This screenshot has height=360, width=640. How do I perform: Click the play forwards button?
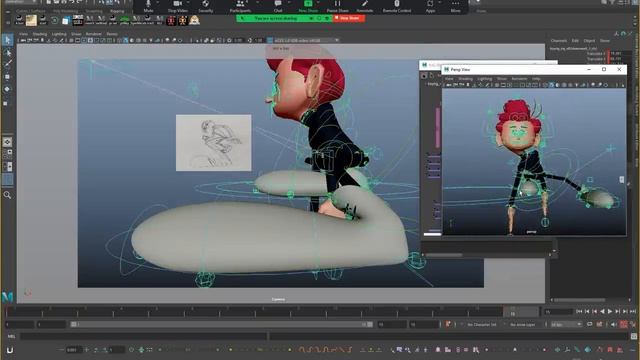click(x=610, y=311)
